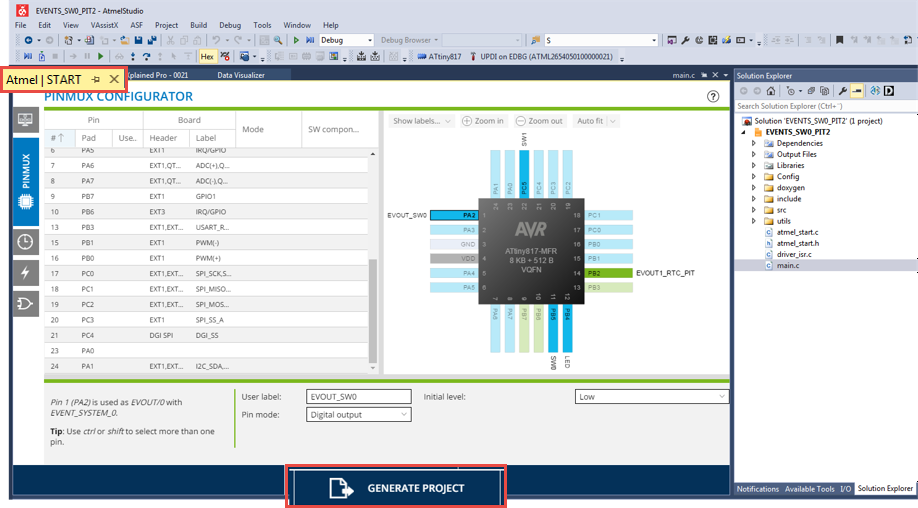Open the Auto fit dropdown arrow

point(613,121)
